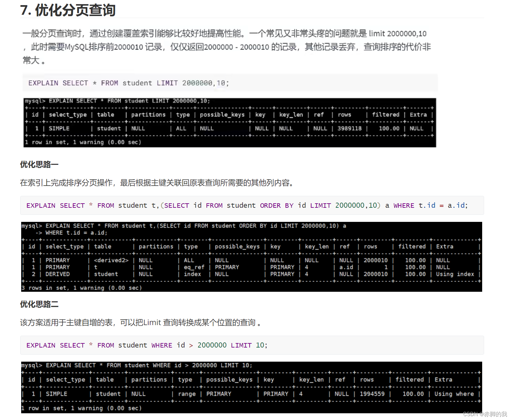Image resolution: width=512 pixels, height=420 pixels.
Task: Click the subheading '优化思路一'
Action: tap(39, 164)
